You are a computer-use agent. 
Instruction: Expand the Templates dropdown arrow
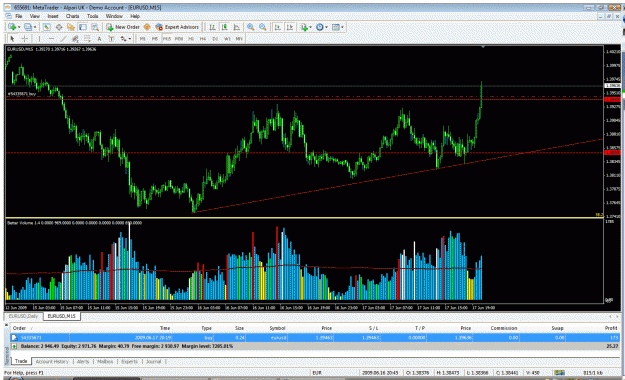pyautogui.click(x=342, y=27)
